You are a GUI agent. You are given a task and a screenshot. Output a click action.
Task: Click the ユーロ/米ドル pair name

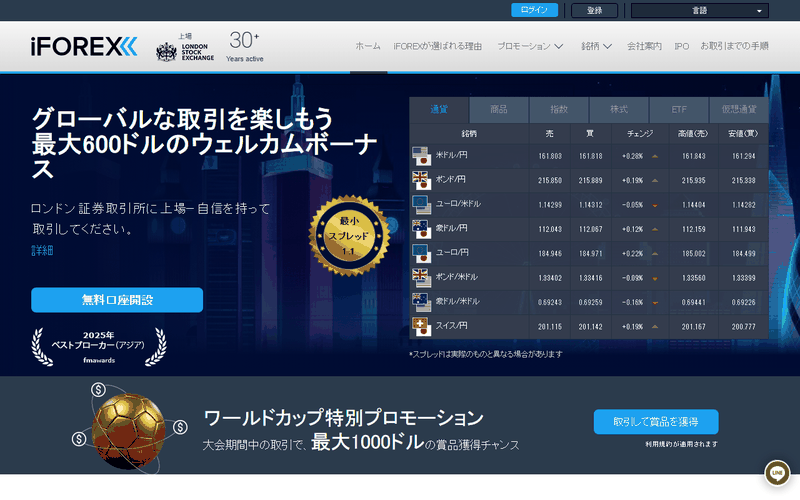[458, 204]
